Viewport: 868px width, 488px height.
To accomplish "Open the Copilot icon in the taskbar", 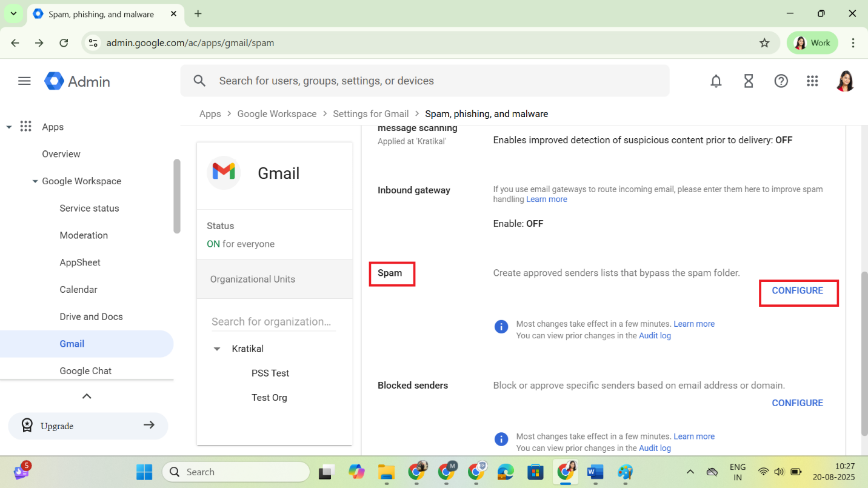I will (356, 472).
